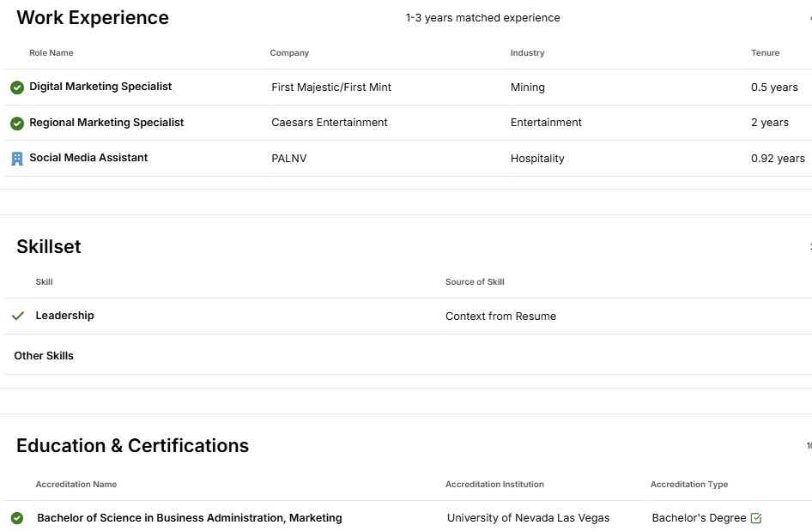Sort by the Company column header
The width and height of the screenshot is (812, 531).
click(x=289, y=53)
